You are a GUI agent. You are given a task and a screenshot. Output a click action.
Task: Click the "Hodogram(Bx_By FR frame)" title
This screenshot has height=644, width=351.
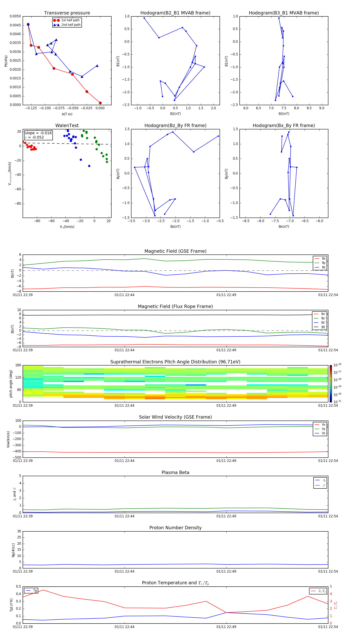point(284,125)
